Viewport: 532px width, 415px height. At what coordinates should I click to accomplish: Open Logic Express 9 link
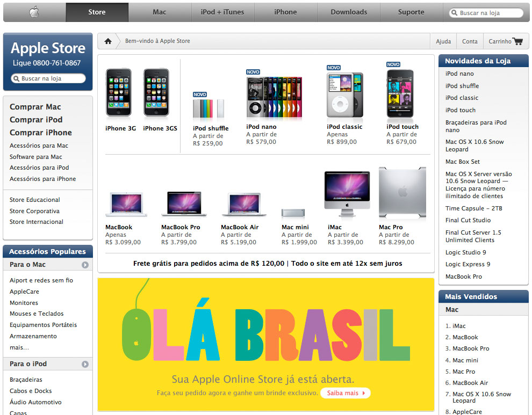click(468, 264)
